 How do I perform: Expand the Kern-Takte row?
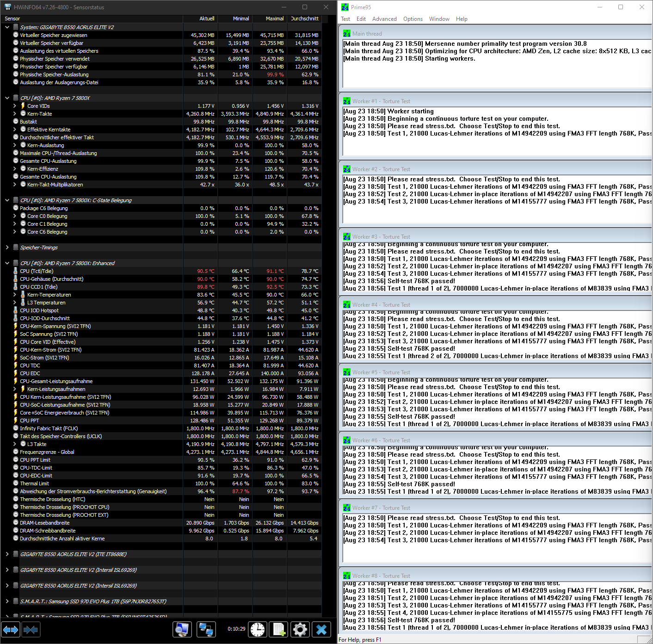[x=14, y=114]
